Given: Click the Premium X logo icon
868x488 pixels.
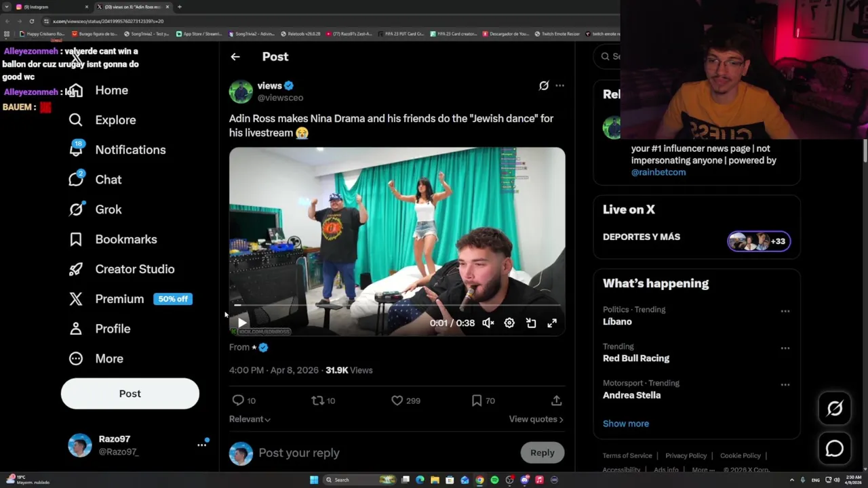Looking at the screenshot, I should pyautogui.click(x=76, y=299).
